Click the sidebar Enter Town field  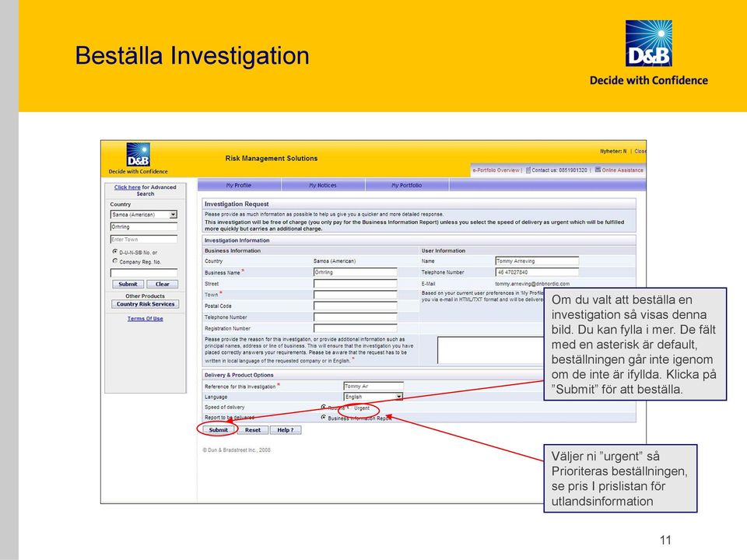coord(143,239)
